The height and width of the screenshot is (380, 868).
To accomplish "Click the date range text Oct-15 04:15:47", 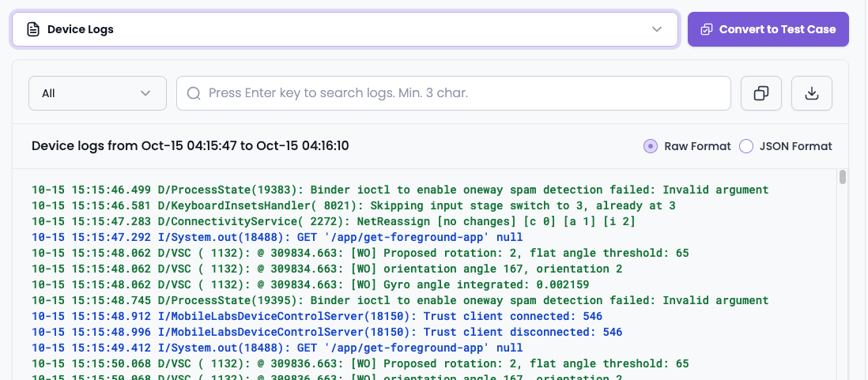I will tap(189, 146).
